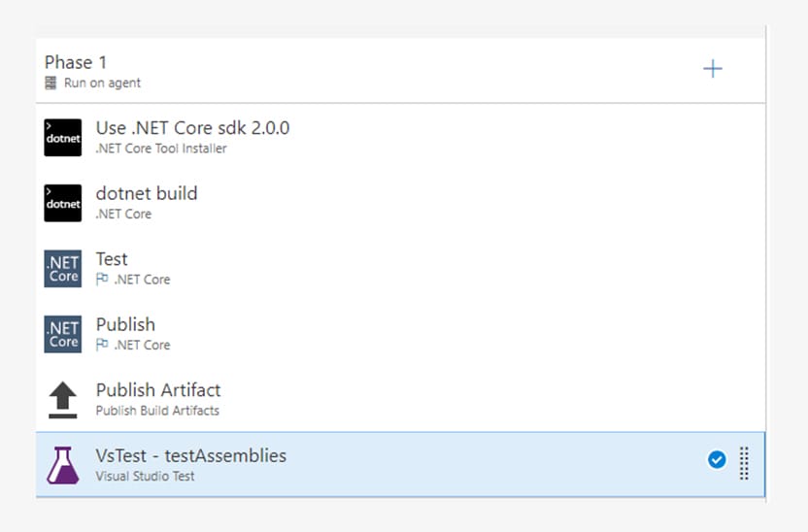This screenshot has height=532, width=808.
Task: Grab the dotted drag handle on VsTest row
Action: click(x=744, y=463)
